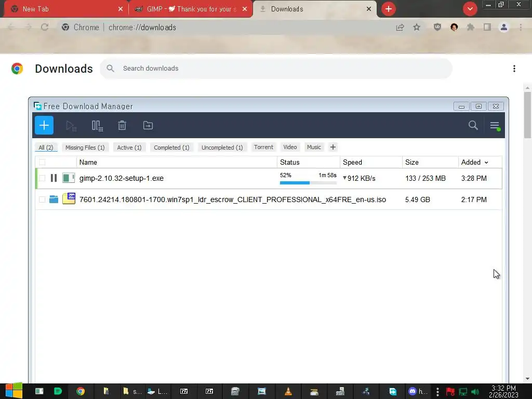
Task: Open new tab with red plus button
Action: point(389,9)
